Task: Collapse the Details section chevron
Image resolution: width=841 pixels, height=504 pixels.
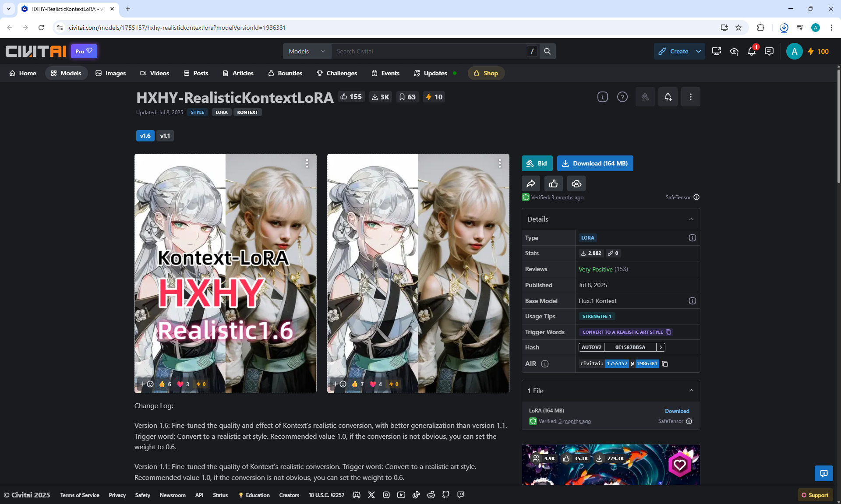Action: (x=691, y=219)
